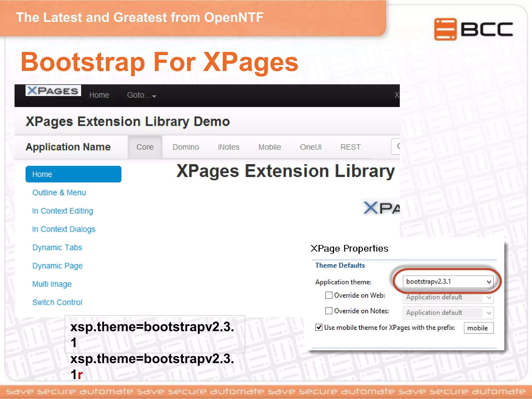Go to the REST tab
The image size is (532, 399).
tap(350, 147)
